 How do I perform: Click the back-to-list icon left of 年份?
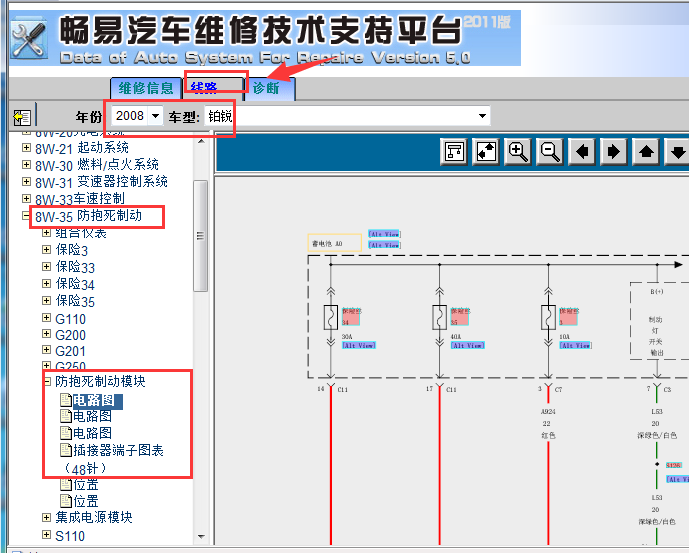pos(22,117)
